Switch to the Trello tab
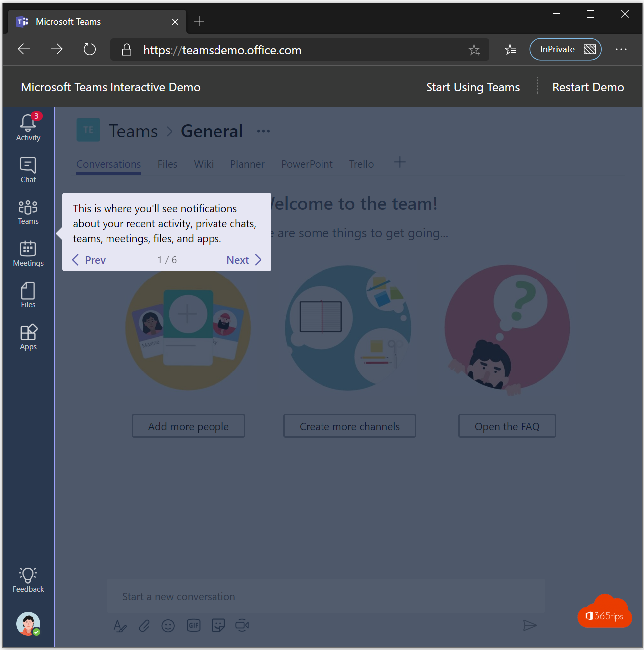 click(361, 164)
